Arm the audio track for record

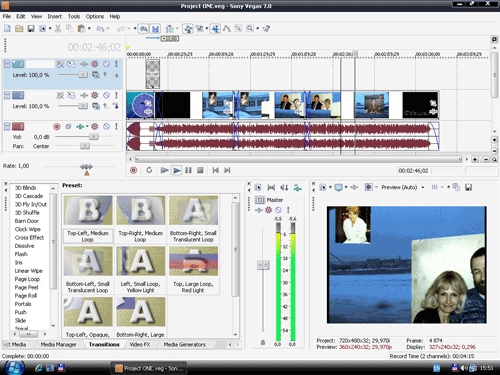57,127
